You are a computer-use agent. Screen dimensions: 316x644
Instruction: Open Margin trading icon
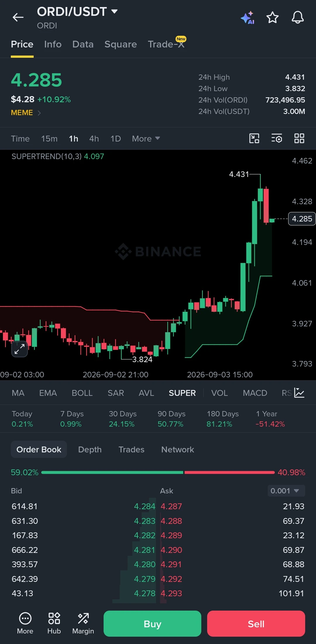pos(83,623)
